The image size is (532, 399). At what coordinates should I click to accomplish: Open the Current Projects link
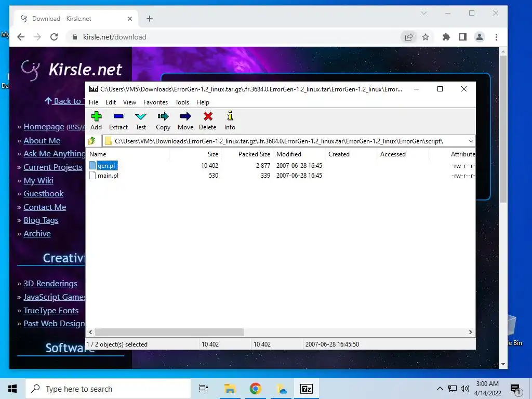pos(53,167)
